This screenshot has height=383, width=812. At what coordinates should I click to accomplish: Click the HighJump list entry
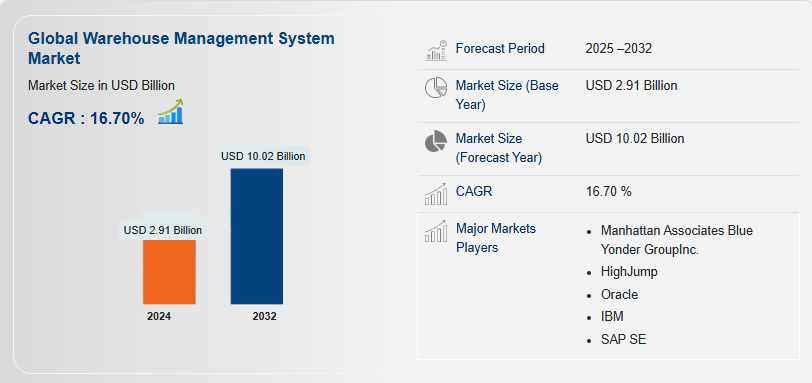coord(629,271)
